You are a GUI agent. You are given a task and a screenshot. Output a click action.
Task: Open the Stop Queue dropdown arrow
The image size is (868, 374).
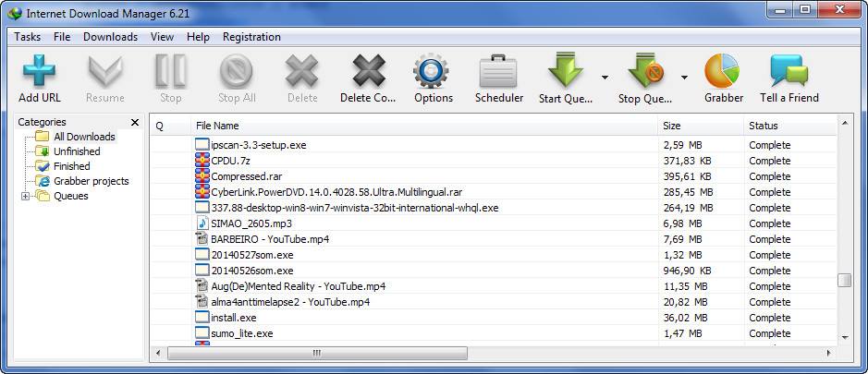(x=684, y=78)
